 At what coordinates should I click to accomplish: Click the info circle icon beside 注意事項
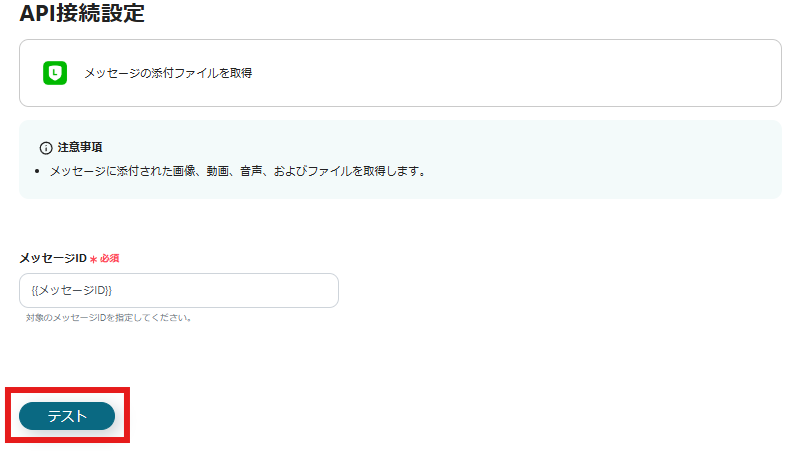coord(46,148)
